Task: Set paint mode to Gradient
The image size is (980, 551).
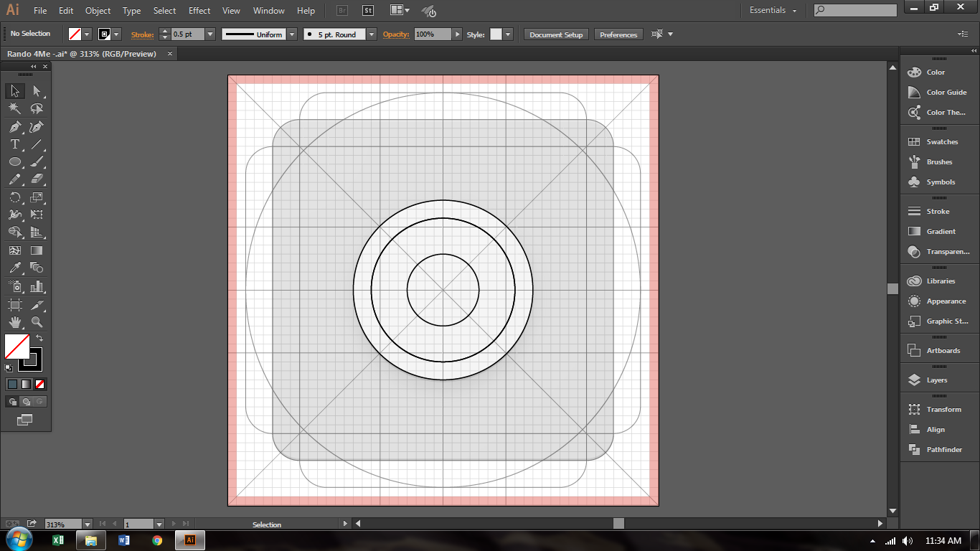Action: tap(26, 384)
